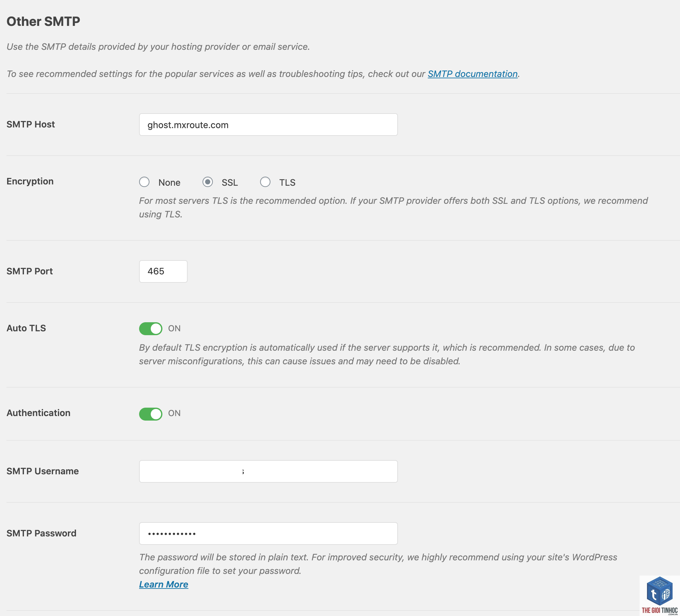Image resolution: width=680 pixels, height=616 pixels.
Task: Click the 'password will be stored' notice
Action: pos(378,564)
